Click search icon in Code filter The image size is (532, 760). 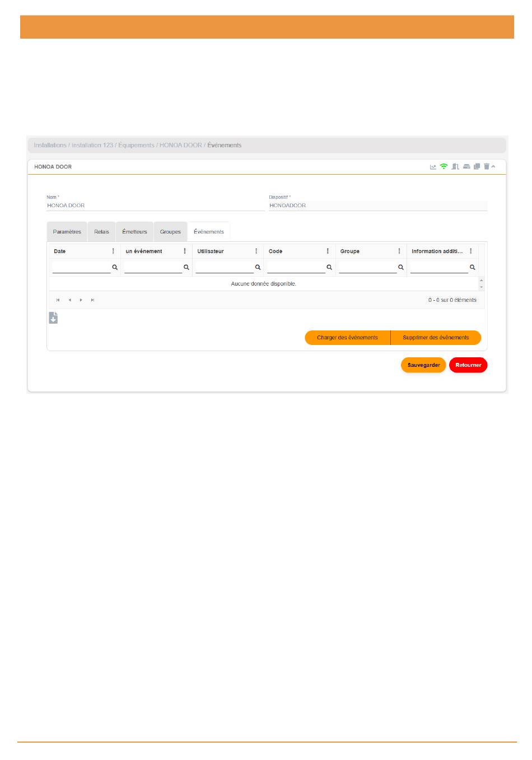pyautogui.click(x=329, y=267)
